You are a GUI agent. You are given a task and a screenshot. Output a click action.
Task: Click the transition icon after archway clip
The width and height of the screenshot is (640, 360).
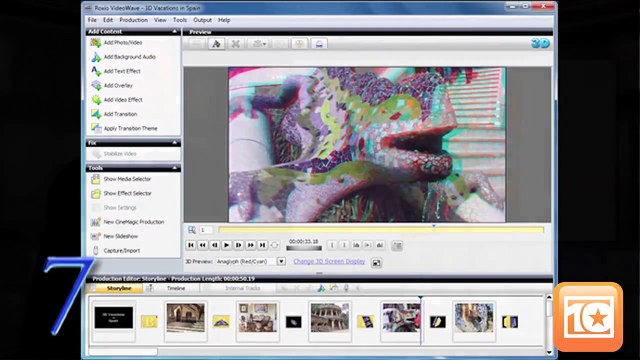[221, 322]
